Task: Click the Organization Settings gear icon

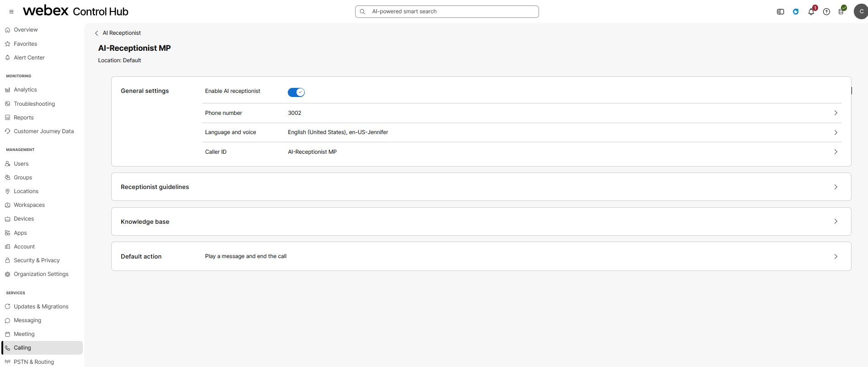Action: (x=7, y=274)
